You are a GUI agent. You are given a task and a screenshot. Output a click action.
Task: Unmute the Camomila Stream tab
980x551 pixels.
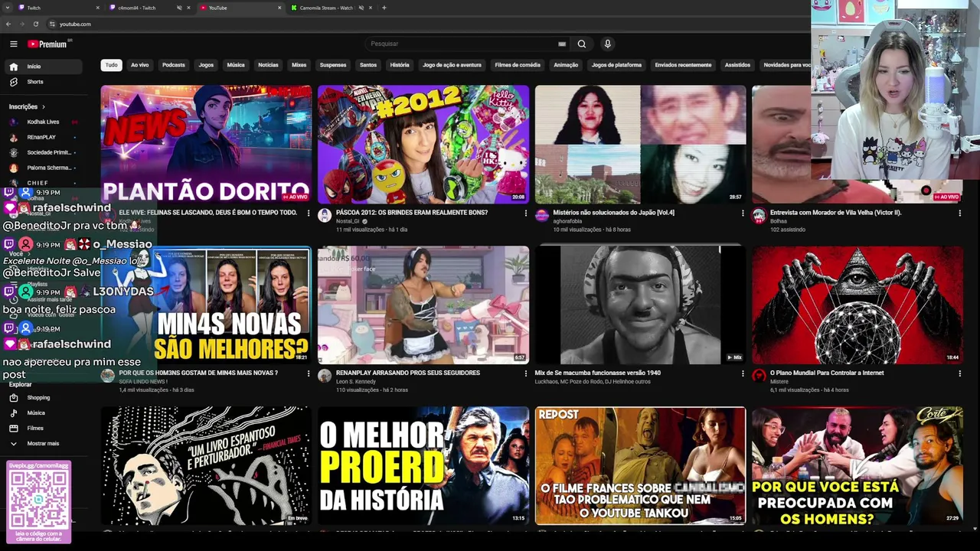[x=361, y=8]
